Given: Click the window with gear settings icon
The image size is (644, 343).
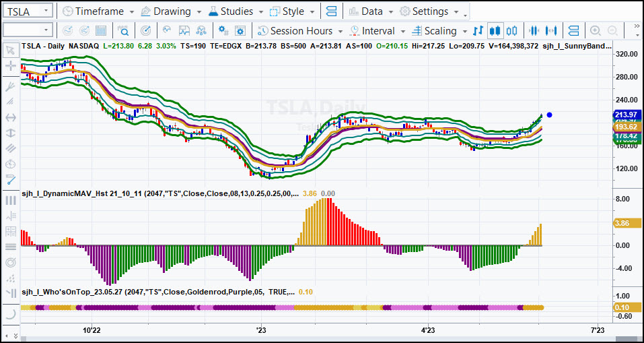Looking at the screenshot, I should 241,31.
